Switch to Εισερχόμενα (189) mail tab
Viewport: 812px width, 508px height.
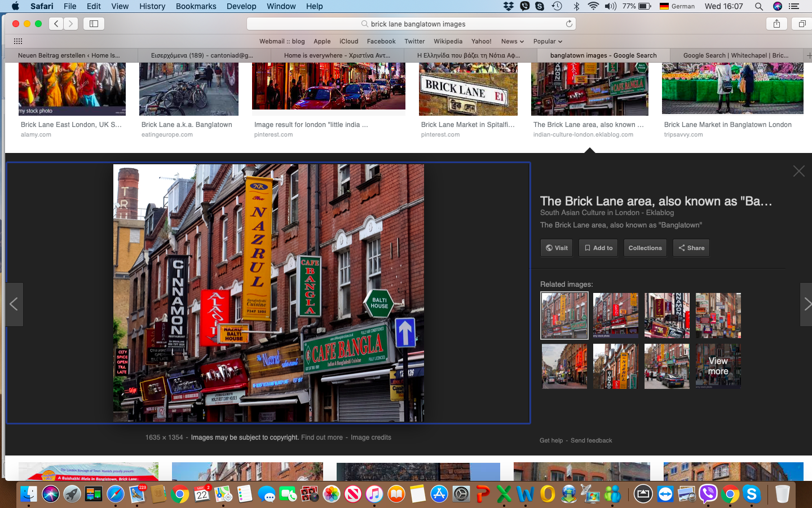tap(202, 55)
